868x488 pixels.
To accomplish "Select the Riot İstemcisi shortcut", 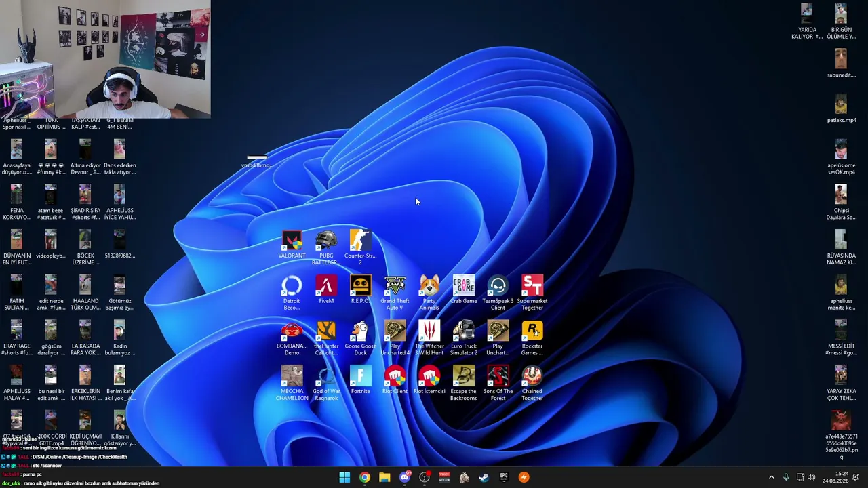I will coord(429,380).
